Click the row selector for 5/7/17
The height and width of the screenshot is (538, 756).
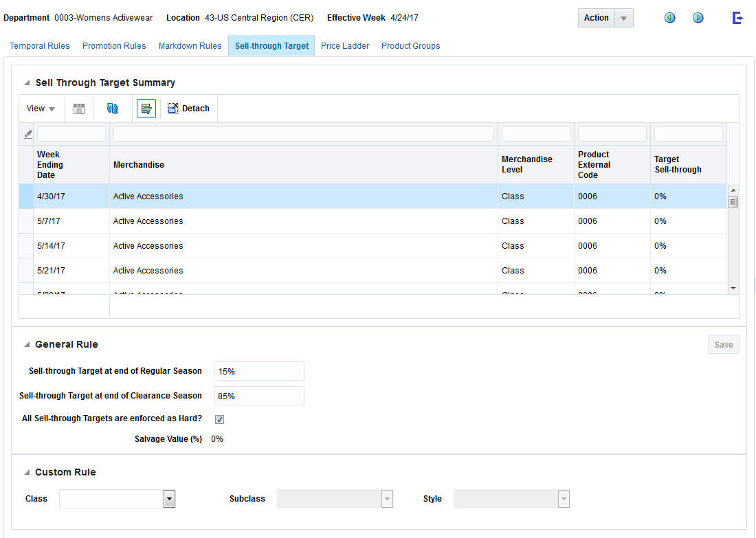pos(26,221)
